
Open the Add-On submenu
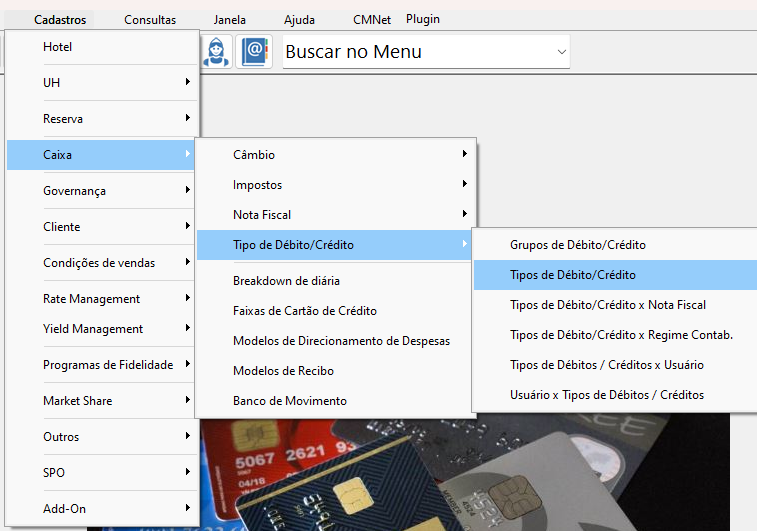coord(102,509)
